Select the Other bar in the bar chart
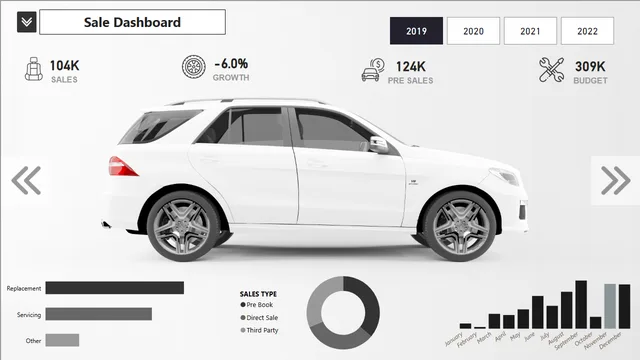This screenshot has width=640, height=360. pos(62,340)
